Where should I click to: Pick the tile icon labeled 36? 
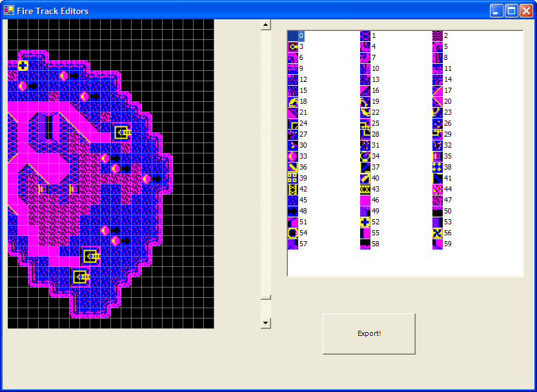293,167
